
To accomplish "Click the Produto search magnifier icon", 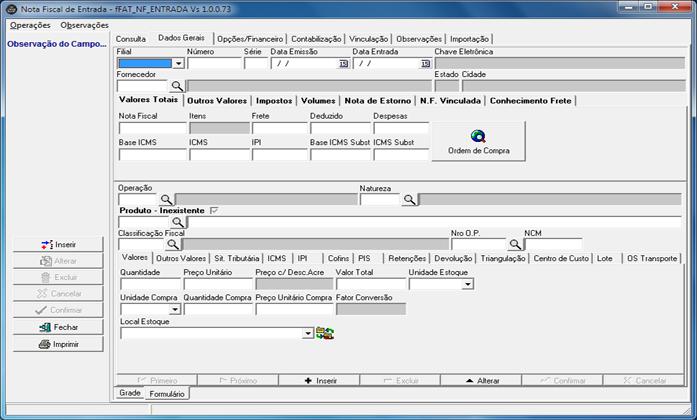I will pos(177,222).
